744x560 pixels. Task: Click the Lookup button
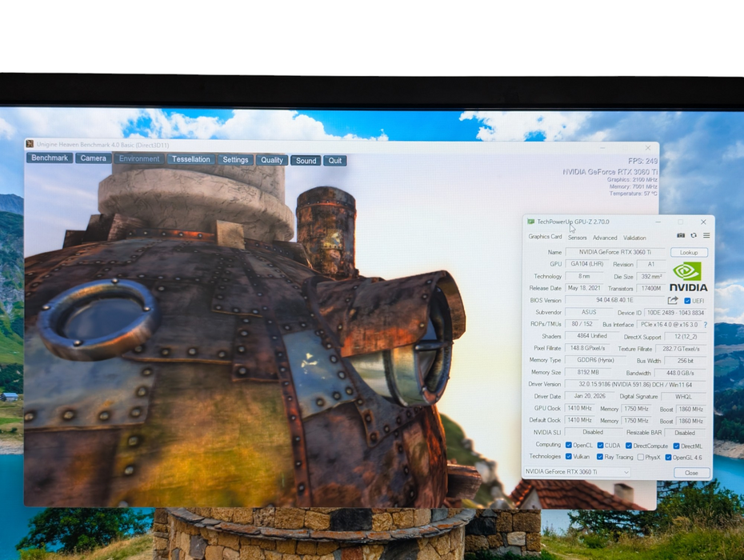[x=689, y=253]
